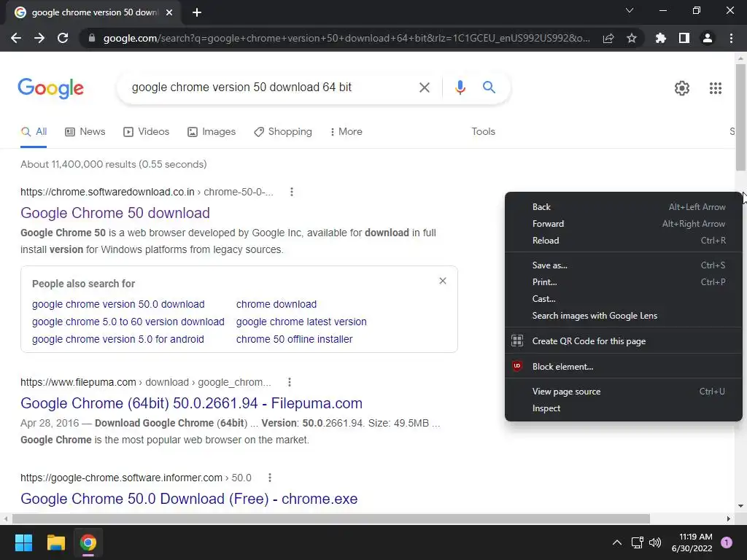Select View page source
Viewport: 747px width, 560px height.
tap(624, 392)
